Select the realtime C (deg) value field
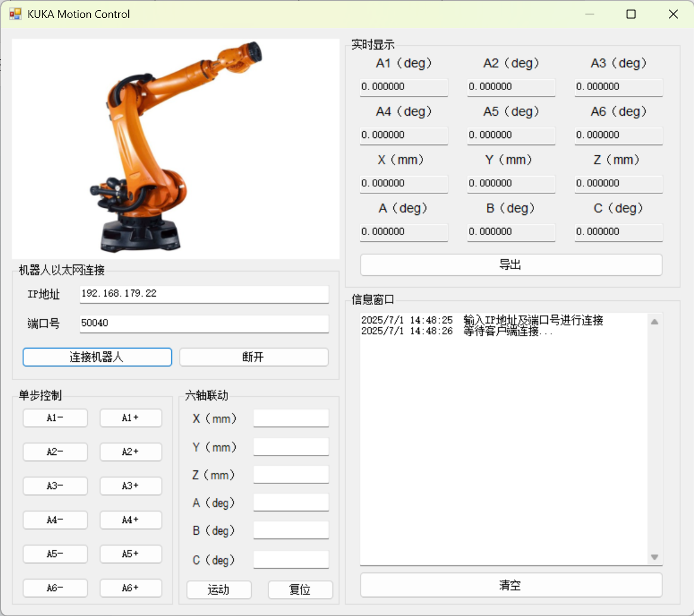The height and width of the screenshot is (616, 694). 619,232
